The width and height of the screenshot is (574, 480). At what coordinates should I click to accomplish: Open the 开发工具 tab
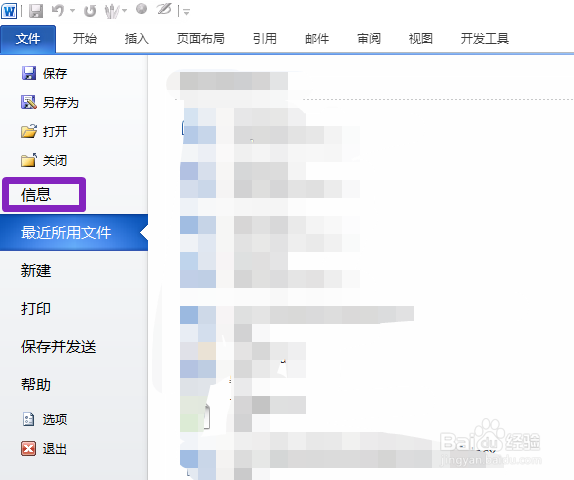click(485, 38)
